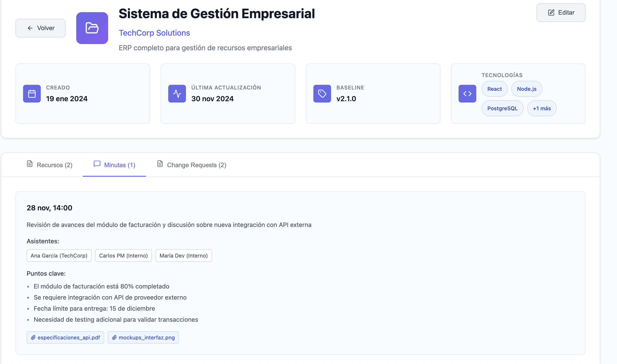617x364 pixels.
Task: Click the activity pulse icon for última actualización
Action: (x=177, y=93)
